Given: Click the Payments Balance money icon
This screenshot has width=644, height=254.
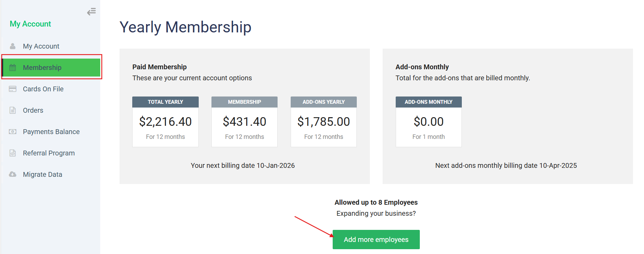Looking at the screenshot, I should 13,132.
